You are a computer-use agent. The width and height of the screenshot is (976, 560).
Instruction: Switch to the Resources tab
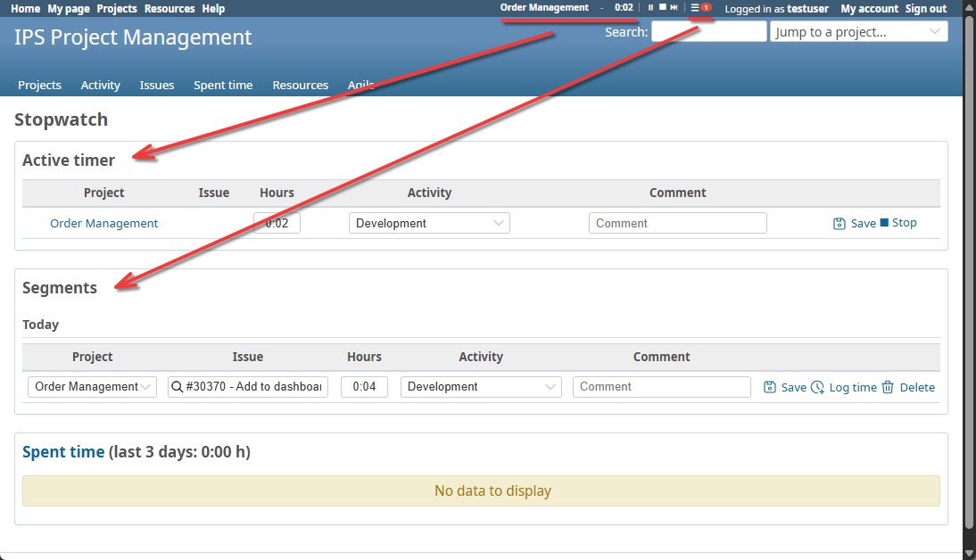click(300, 86)
